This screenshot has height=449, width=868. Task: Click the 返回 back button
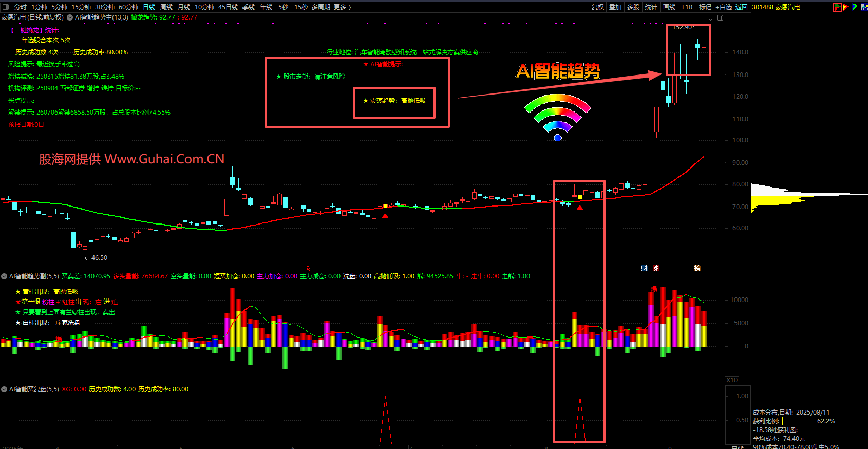pyautogui.click(x=742, y=7)
